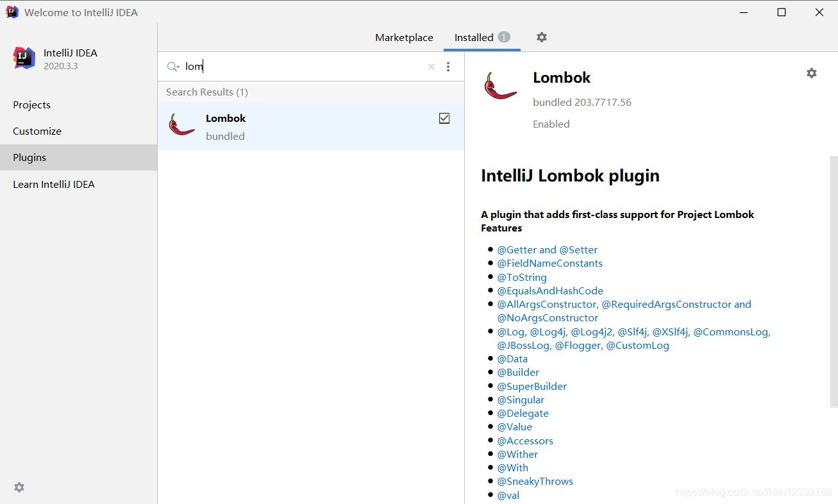Click the large Lombok logo in details
The width and height of the screenshot is (838, 504).
[501, 86]
